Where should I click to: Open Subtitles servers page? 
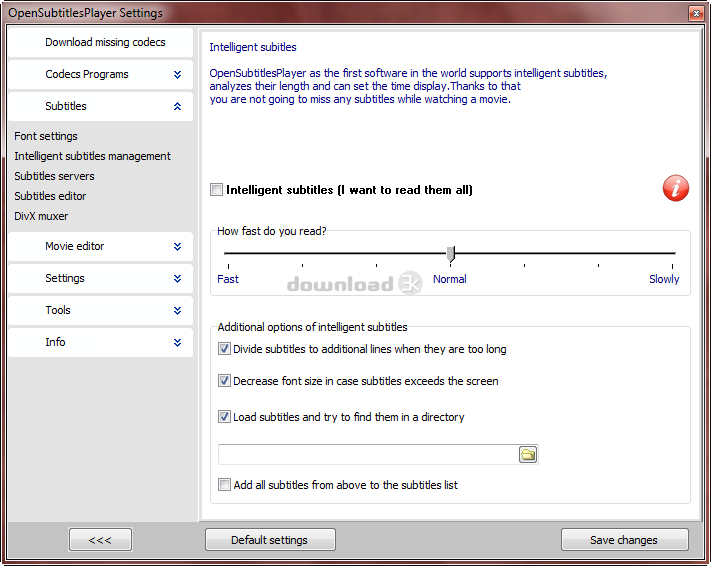click(x=54, y=176)
